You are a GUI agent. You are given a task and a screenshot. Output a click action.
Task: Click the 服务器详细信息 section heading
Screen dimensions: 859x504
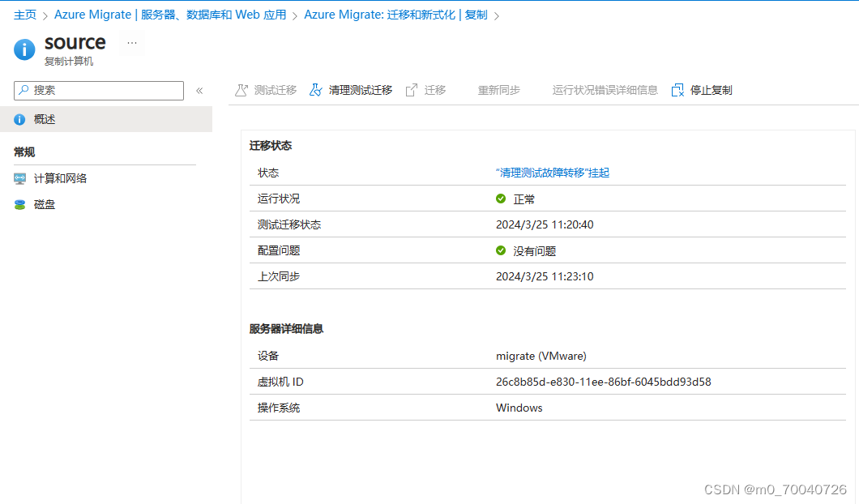pos(286,329)
